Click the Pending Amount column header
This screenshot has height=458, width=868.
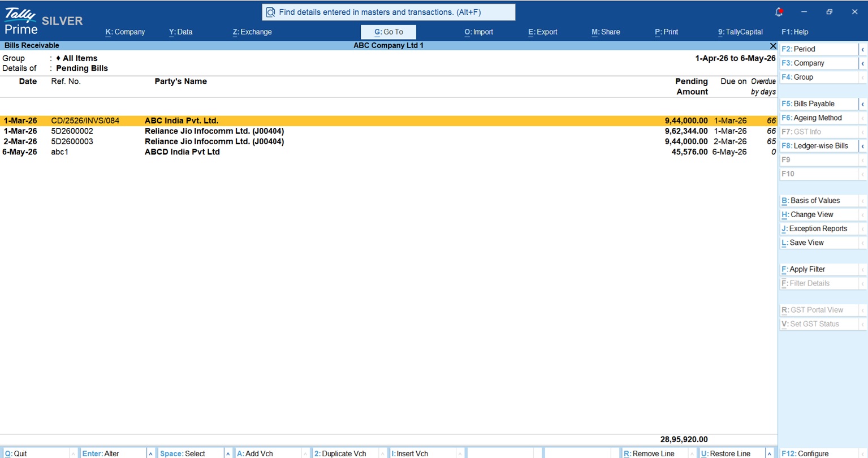692,87
